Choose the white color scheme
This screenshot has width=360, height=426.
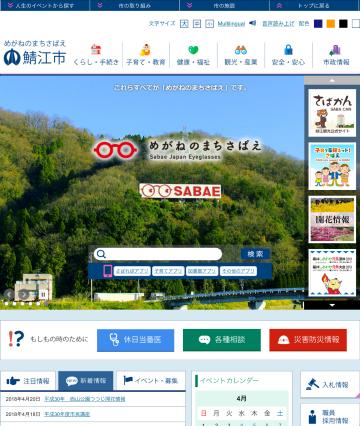[x=356, y=24]
